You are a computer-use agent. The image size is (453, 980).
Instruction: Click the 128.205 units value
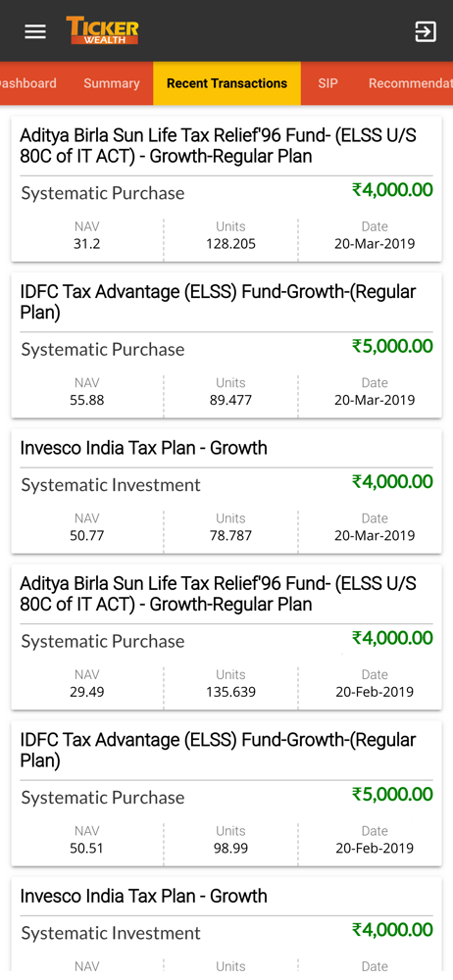[x=230, y=244]
